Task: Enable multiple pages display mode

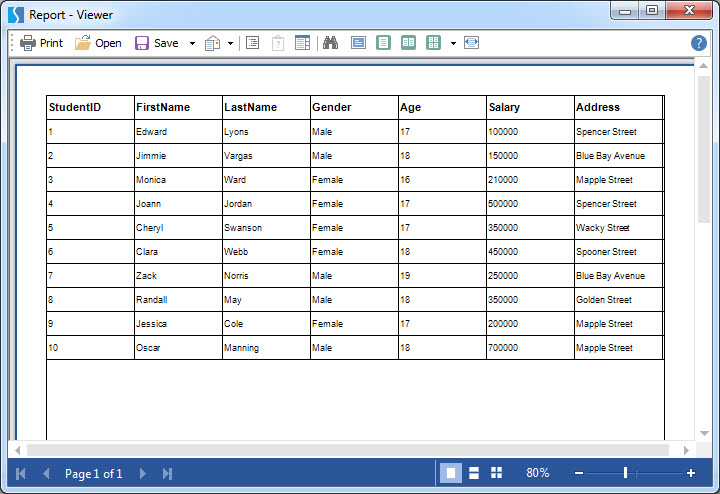Action: pyautogui.click(x=496, y=473)
